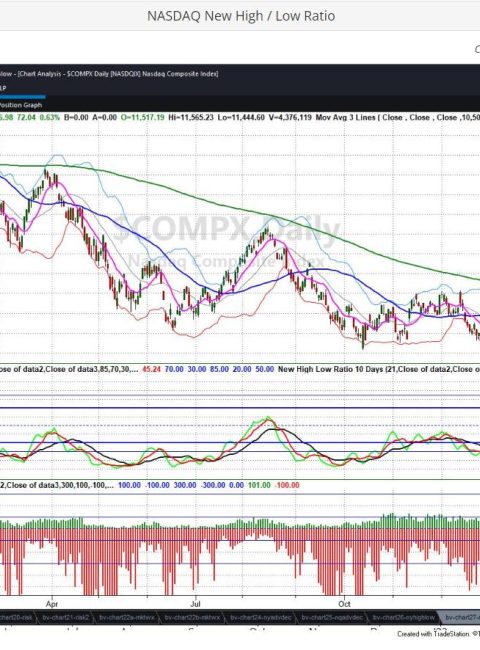Image resolution: width=480 pixels, height=650 pixels.
Task: Select the bv-chart24-nyadvdec tab
Action: 262,618
